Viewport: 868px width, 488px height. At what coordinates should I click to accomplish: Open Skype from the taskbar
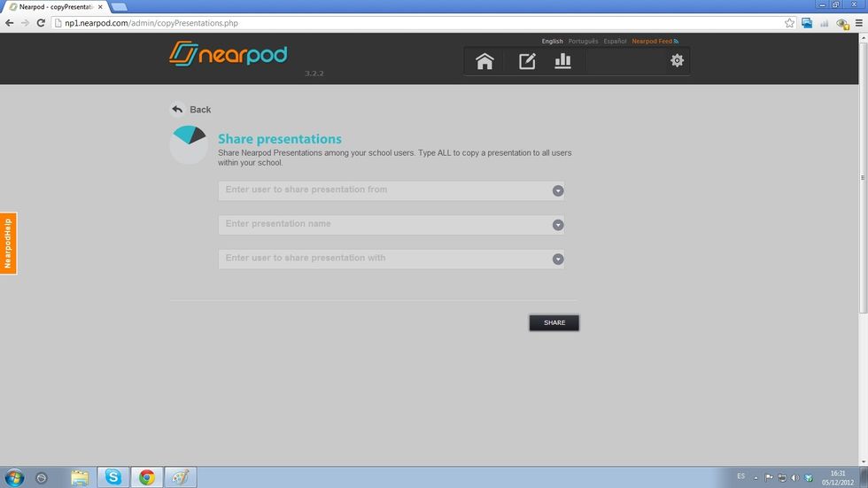113,477
